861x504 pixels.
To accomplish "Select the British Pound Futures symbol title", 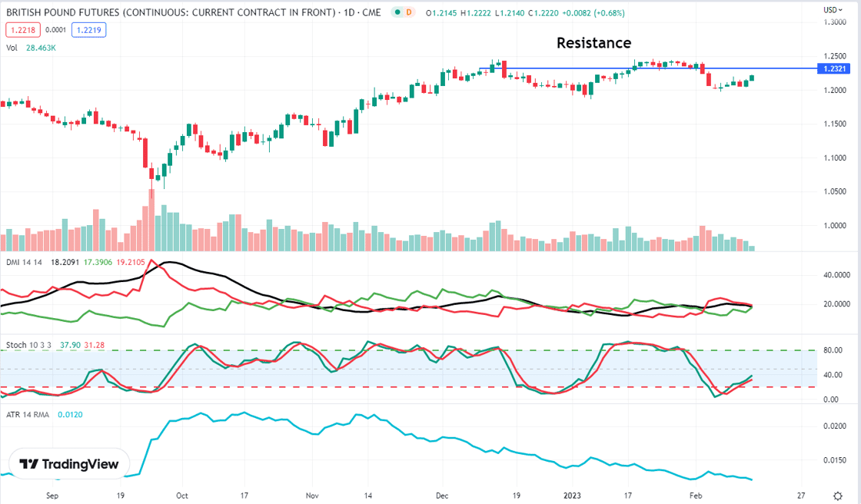I will [171, 12].
